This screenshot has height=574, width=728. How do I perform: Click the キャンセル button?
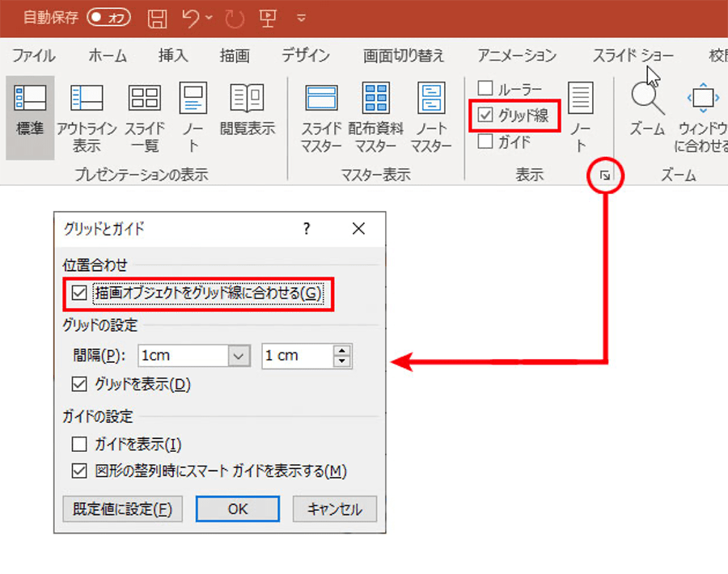(x=335, y=509)
